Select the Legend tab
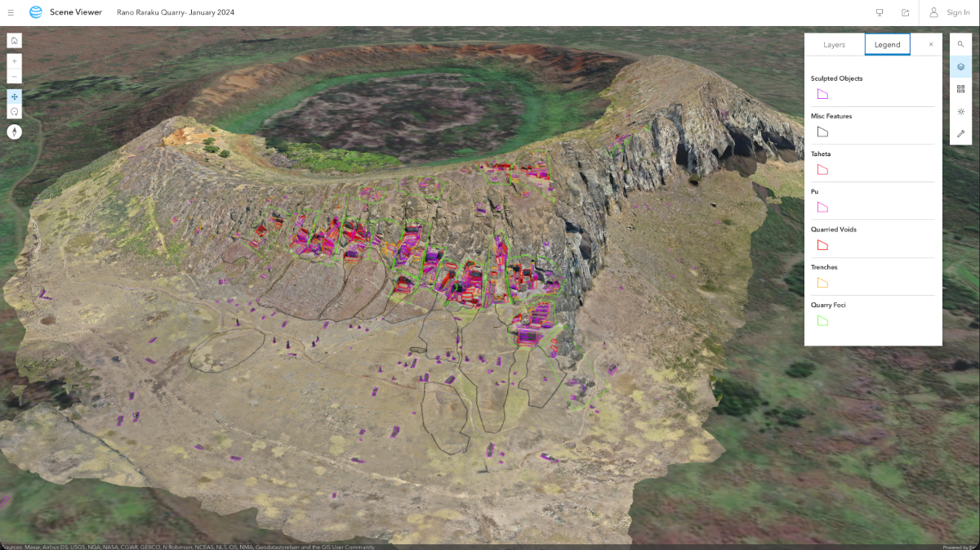The width and height of the screenshot is (980, 550). click(x=887, y=44)
